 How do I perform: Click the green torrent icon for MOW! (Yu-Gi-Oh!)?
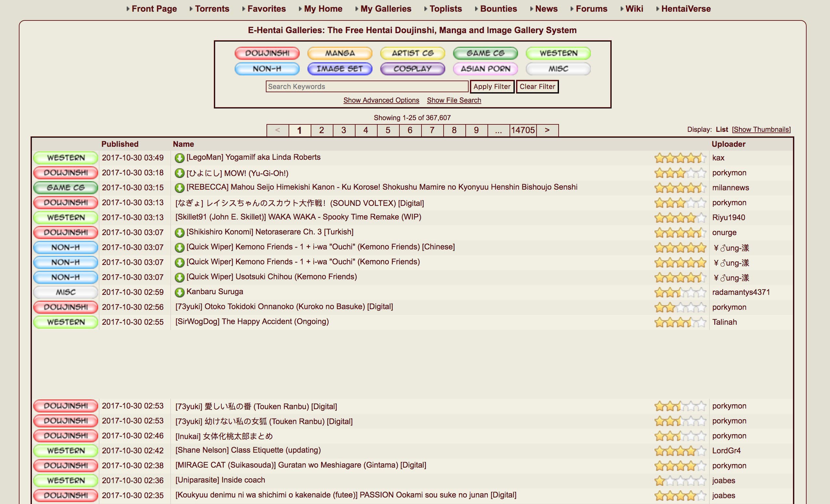[179, 173]
